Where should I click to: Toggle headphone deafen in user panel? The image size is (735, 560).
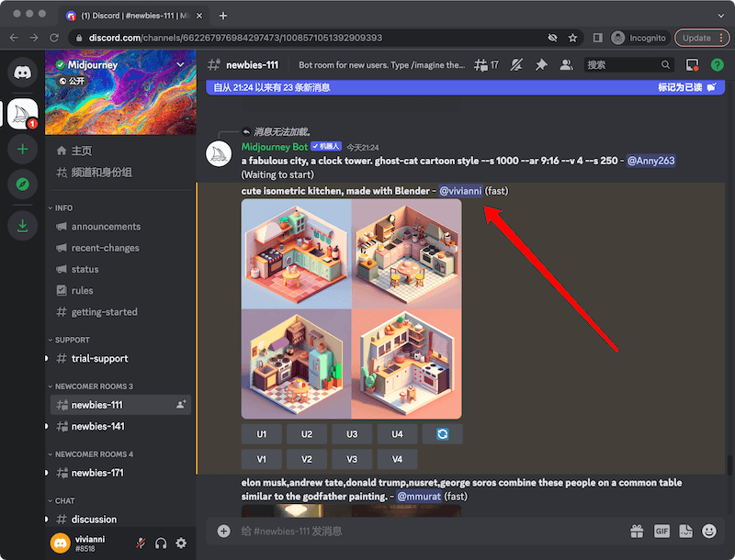(161, 543)
